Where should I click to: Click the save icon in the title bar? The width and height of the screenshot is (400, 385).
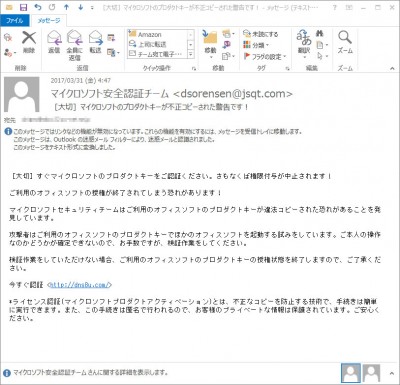pos(23,7)
